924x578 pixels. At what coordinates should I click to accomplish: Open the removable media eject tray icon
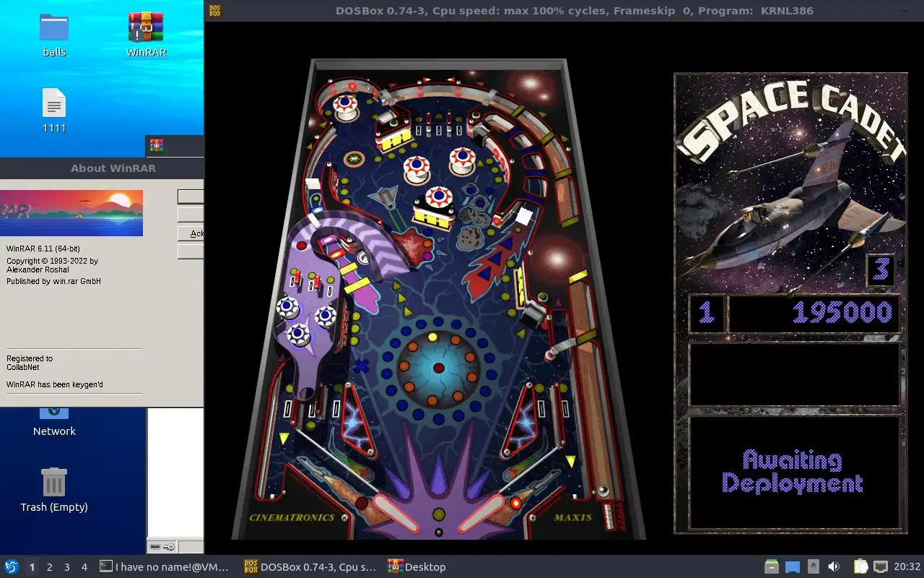pyautogui.click(x=814, y=567)
